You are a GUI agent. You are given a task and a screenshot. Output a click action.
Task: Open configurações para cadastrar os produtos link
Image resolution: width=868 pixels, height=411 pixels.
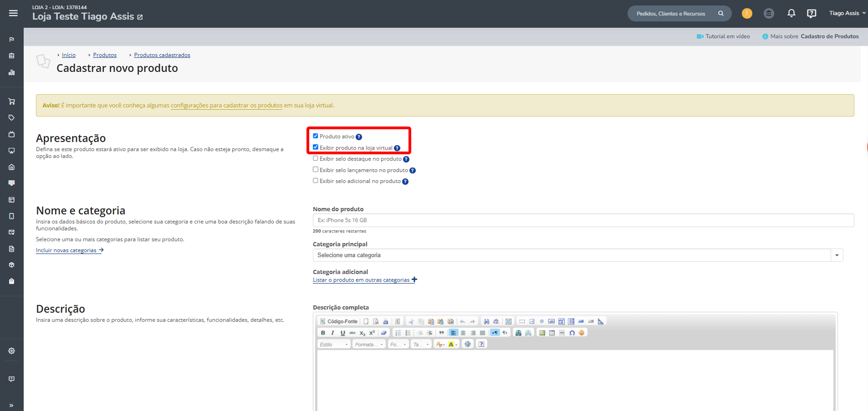[226, 105]
